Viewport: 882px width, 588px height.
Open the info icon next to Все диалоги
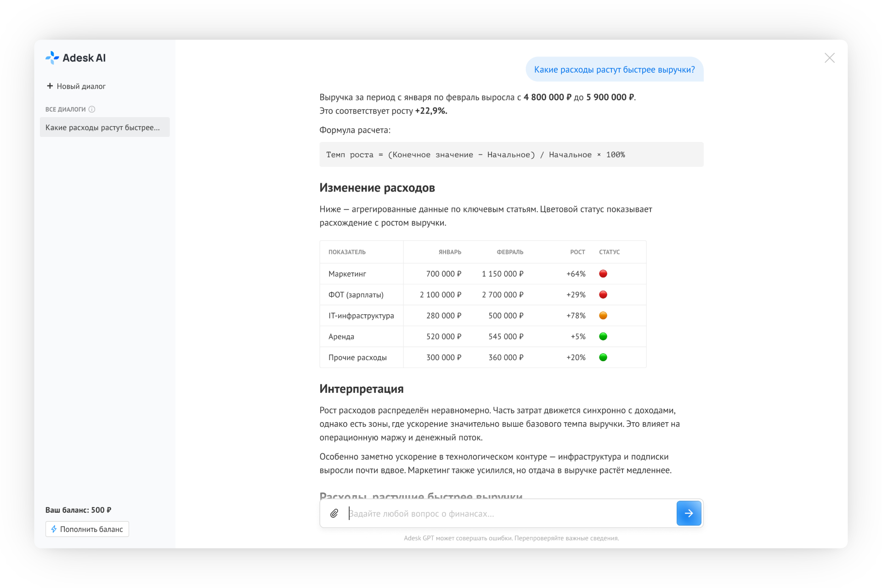coord(92,109)
